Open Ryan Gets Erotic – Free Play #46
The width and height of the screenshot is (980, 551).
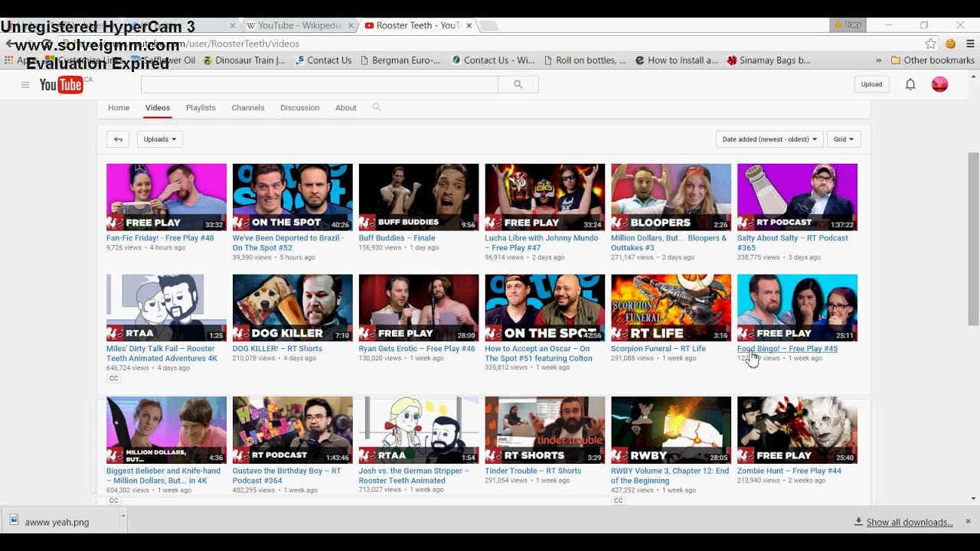coord(416,349)
